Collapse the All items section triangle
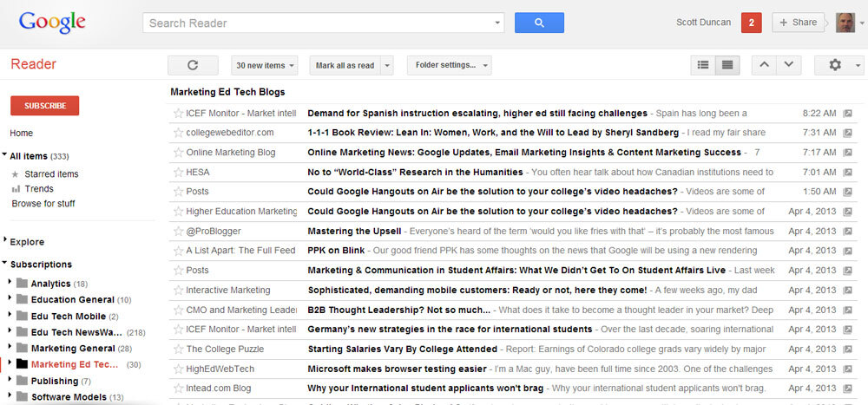The height and width of the screenshot is (405, 868). tap(4, 155)
